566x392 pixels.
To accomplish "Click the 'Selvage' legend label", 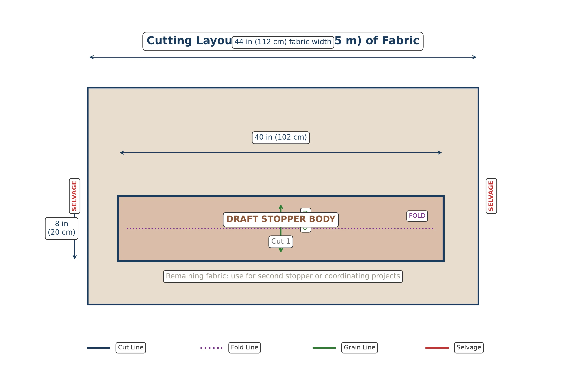I will click(469, 348).
